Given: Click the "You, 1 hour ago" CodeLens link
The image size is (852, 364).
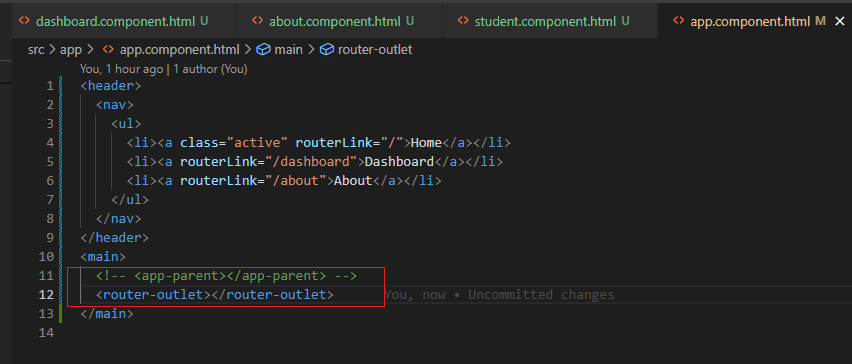Looking at the screenshot, I should 121,70.
